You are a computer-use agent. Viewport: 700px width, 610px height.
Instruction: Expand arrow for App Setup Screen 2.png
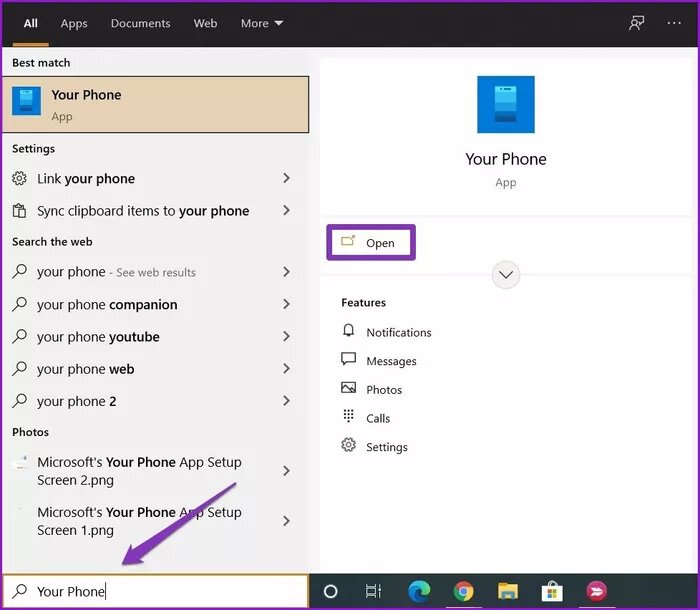pyautogui.click(x=286, y=471)
